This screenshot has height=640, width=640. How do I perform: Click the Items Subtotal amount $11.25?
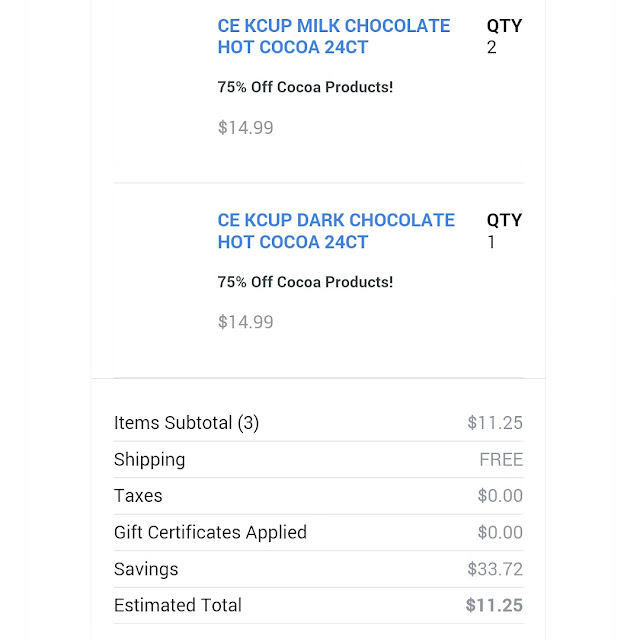click(x=494, y=423)
